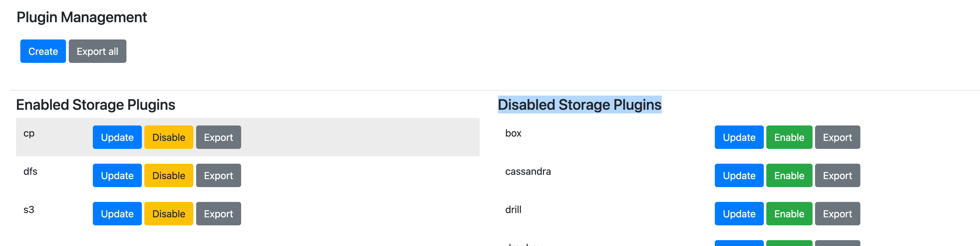
Task: Enable the box storage plugin
Action: point(789,137)
